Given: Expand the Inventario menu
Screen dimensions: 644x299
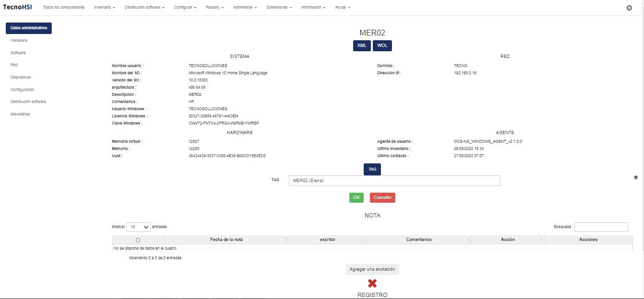Looking at the screenshot, I should [x=104, y=8].
